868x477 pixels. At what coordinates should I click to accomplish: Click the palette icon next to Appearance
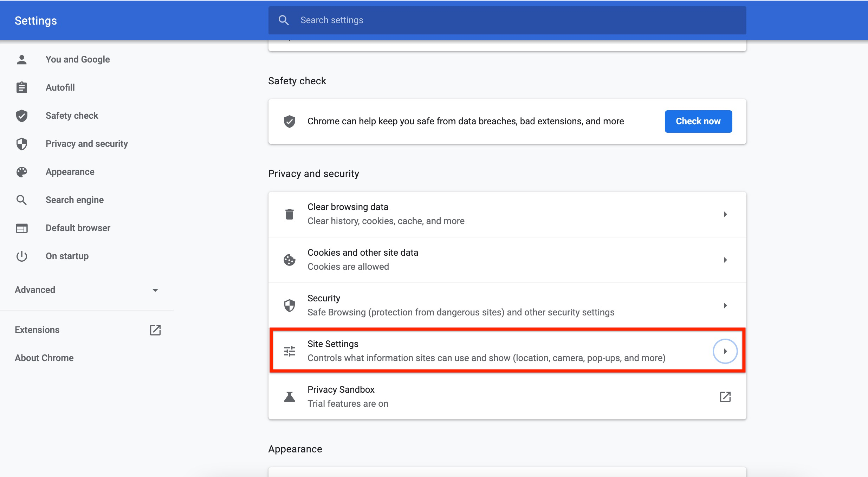pyautogui.click(x=22, y=172)
